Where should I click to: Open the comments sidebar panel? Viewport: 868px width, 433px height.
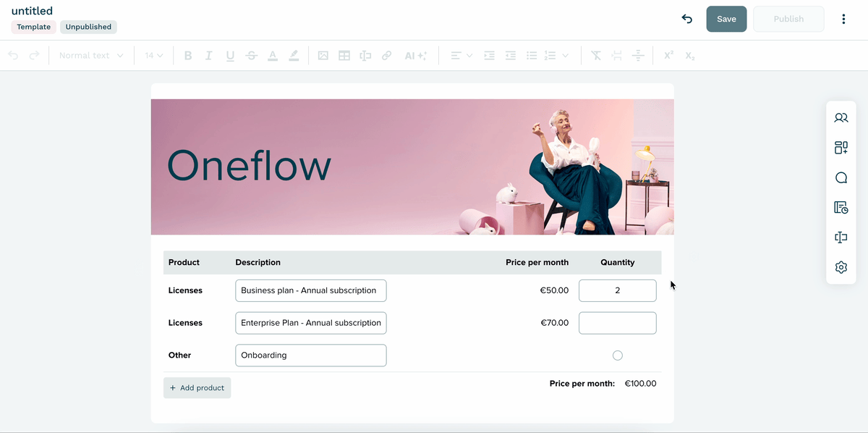point(841,178)
